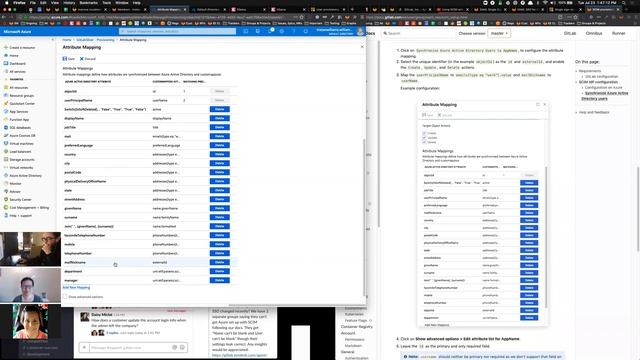The width and height of the screenshot is (640, 360).
Task: Click the Home breadcrumb link in Azure
Action: coord(67,40)
